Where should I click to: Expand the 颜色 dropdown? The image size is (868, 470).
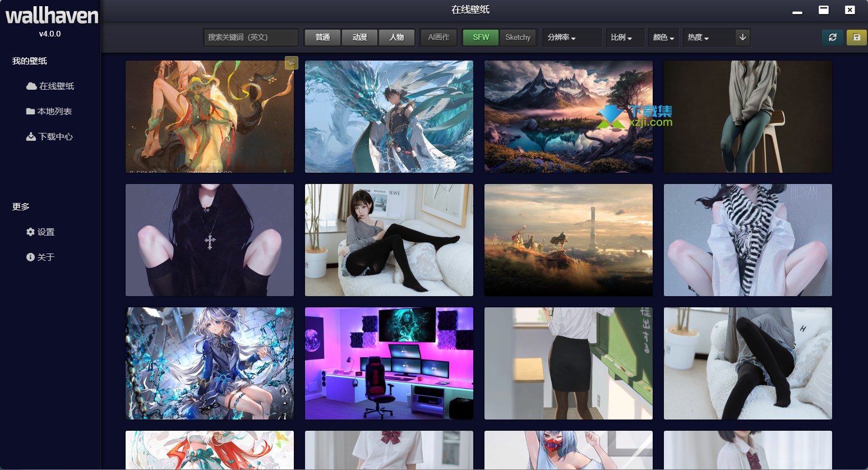[x=663, y=37]
